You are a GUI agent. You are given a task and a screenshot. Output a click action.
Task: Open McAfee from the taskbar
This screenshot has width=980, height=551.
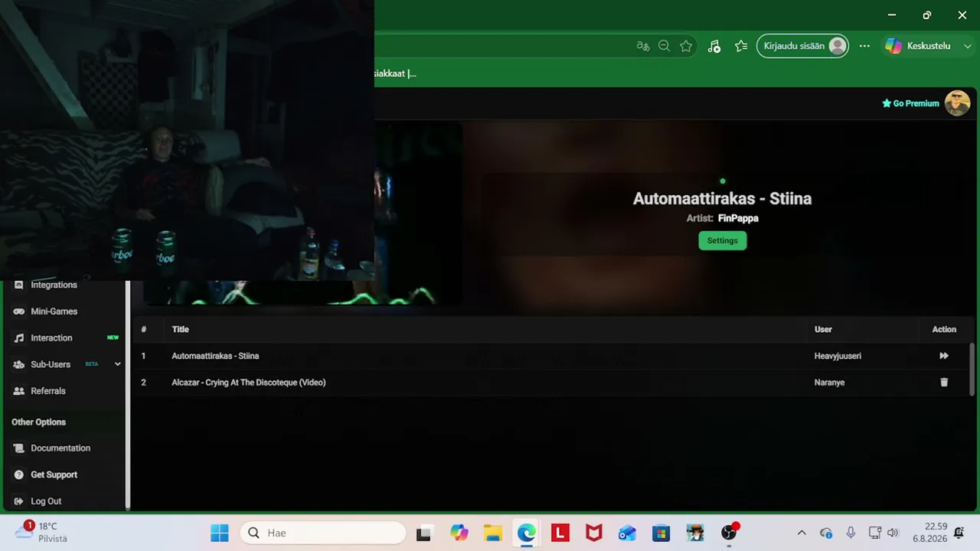pyautogui.click(x=594, y=533)
